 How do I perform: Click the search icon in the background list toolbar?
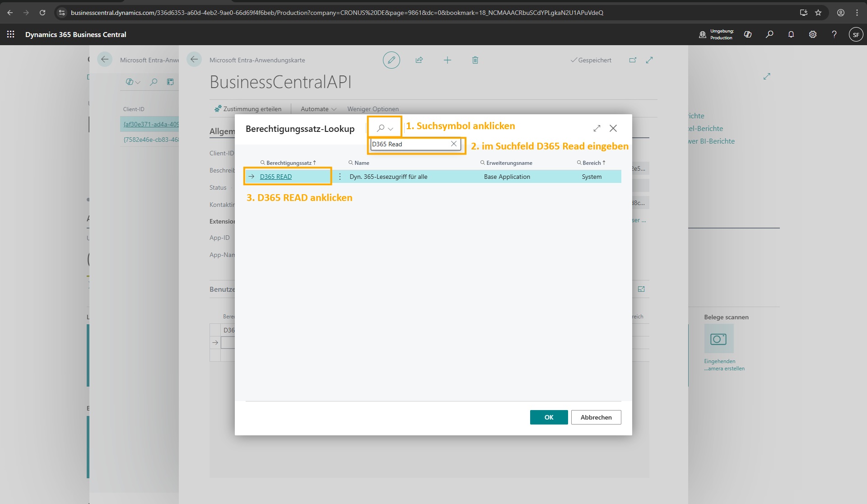point(154,82)
